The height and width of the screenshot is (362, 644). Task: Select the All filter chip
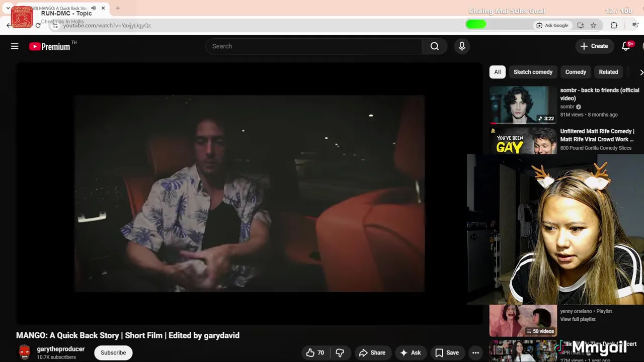[x=497, y=72]
